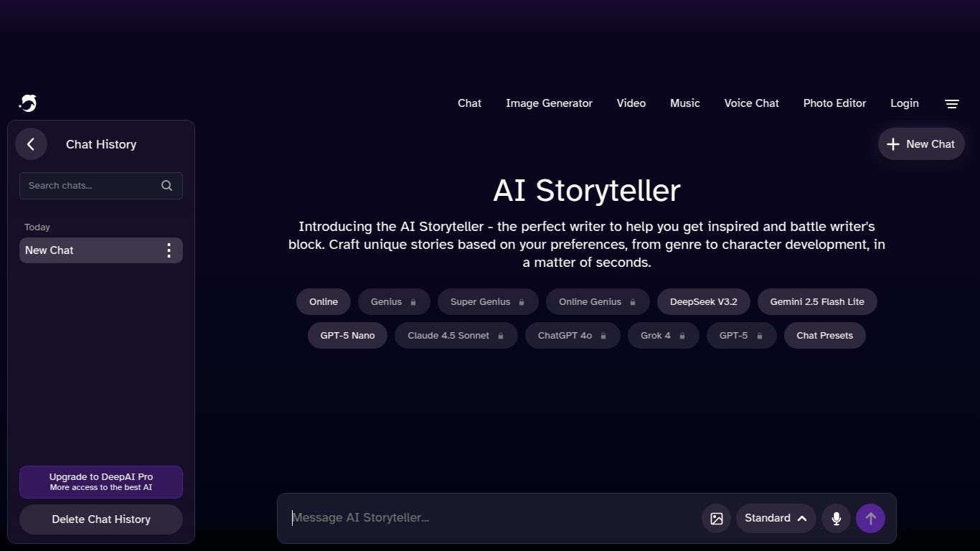
Task: Send the message with the arrow button
Action: click(x=870, y=518)
